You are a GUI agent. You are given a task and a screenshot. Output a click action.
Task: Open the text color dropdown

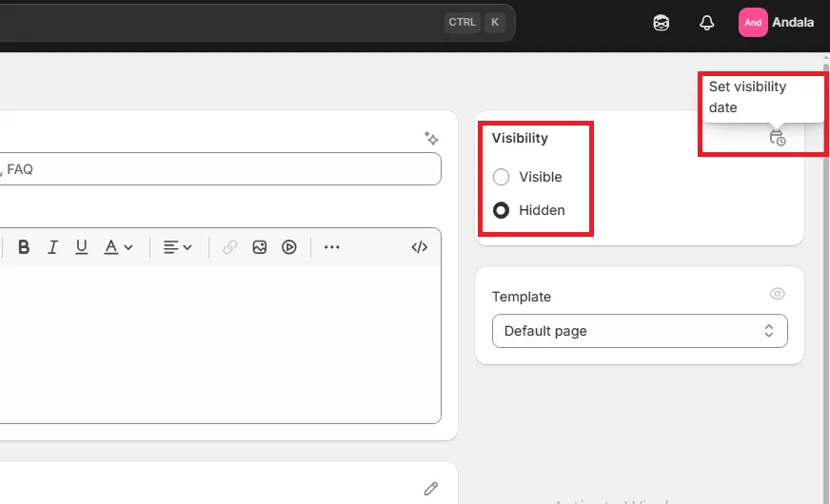click(x=118, y=247)
